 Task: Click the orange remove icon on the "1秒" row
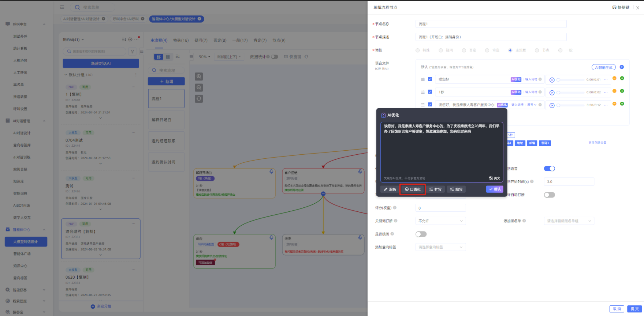[614, 91]
